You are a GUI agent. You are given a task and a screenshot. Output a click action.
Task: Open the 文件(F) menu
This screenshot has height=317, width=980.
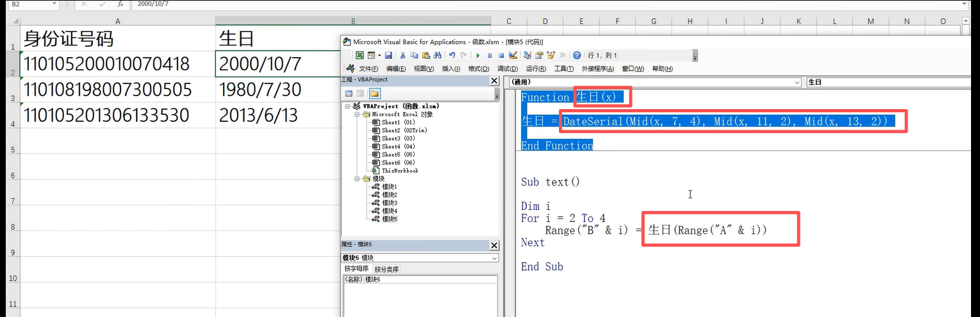coord(369,69)
